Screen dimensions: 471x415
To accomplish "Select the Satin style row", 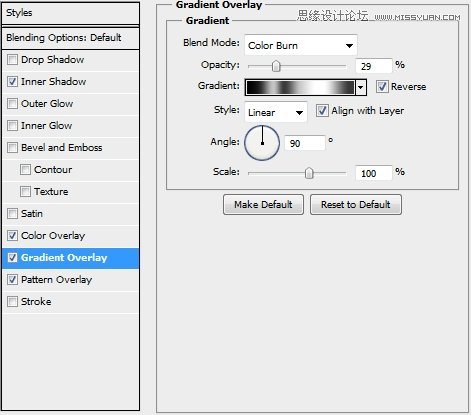I will click(x=70, y=214).
